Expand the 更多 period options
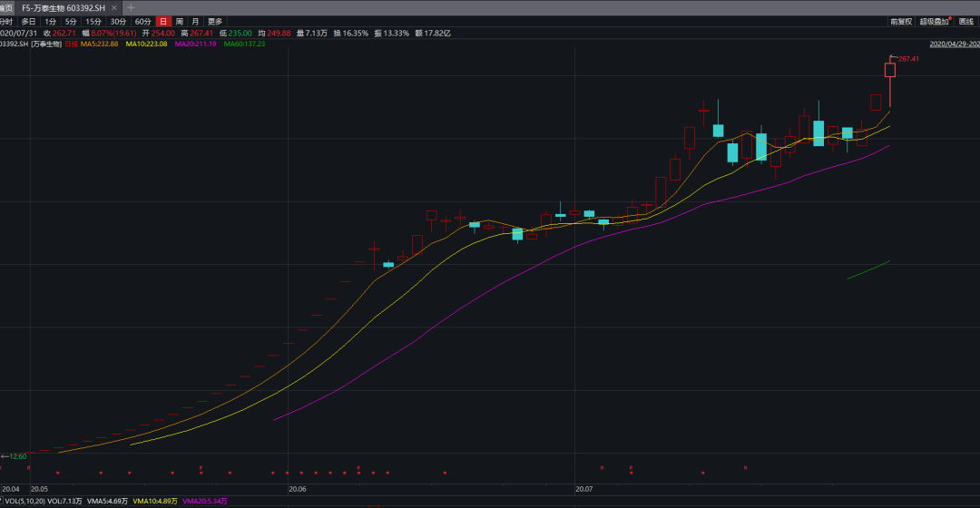Image resolution: width=980 pixels, height=508 pixels. coord(215,21)
